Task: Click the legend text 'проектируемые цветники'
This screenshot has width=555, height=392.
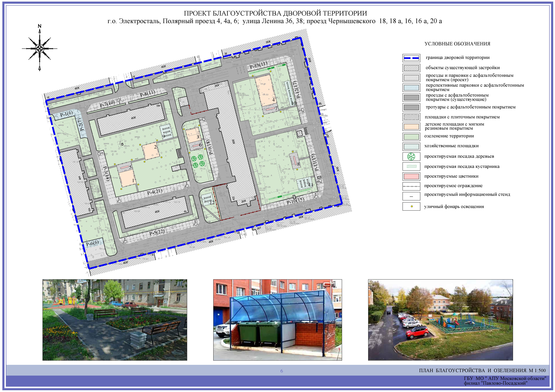Action: [451, 176]
